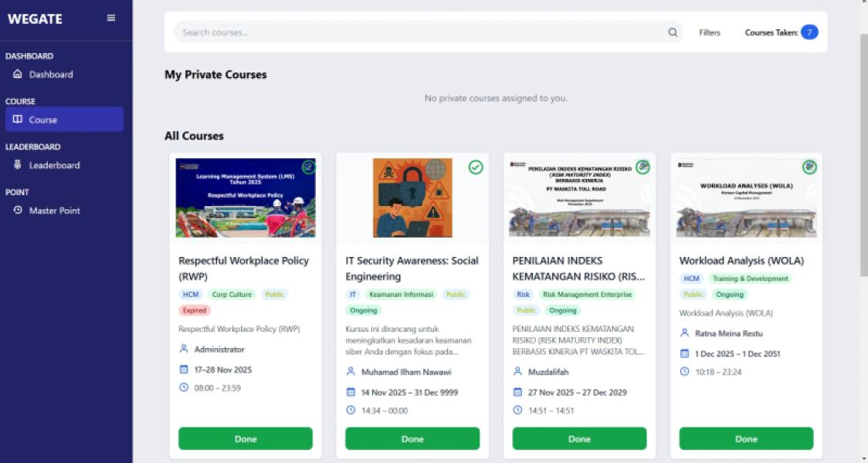Click the Master Point clock icon
Image resolution: width=868 pixels, height=463 pixels.
tap(18, 211)
